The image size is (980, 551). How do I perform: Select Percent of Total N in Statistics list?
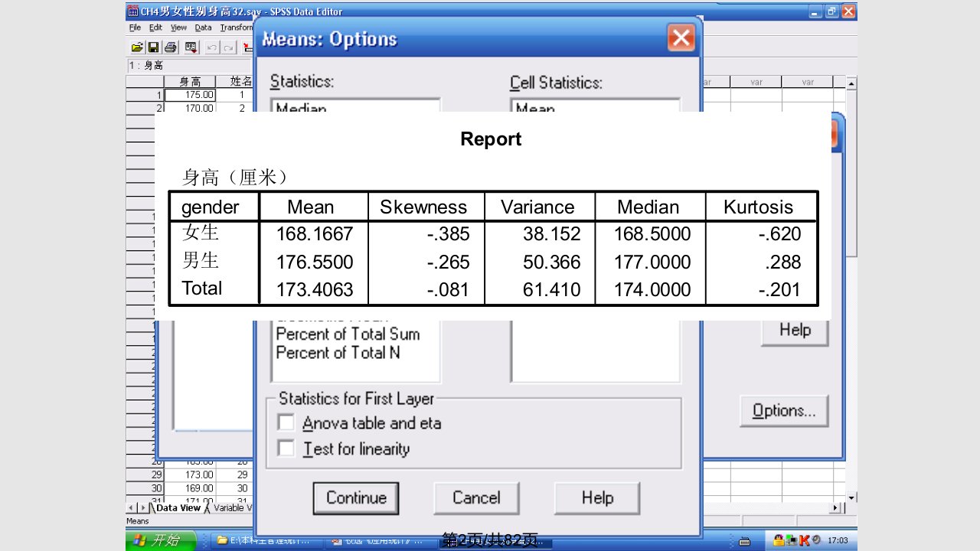point(338,353)
